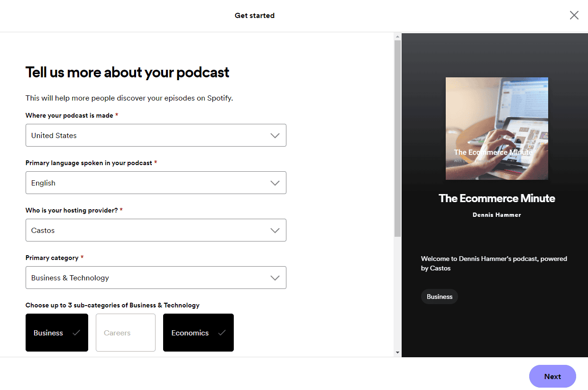The height and width of the screenshot is (390, 588).
Task: Open the Primary category dropdown
Action: [x=156, y=278]
